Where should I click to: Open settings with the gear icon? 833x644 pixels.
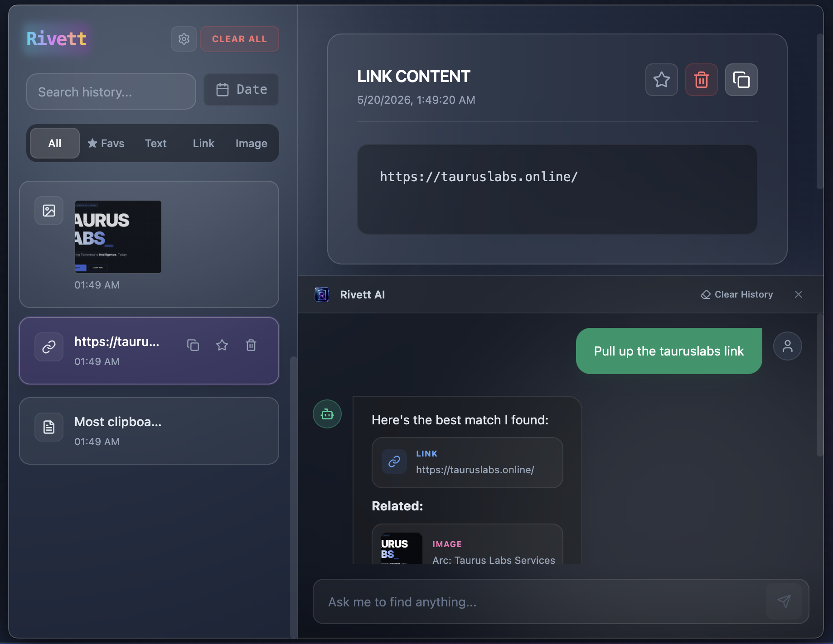click(x=184, y=39)
